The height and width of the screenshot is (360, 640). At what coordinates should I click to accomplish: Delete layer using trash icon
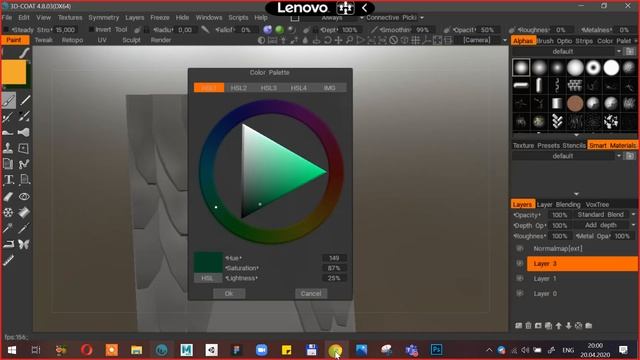click(x=529, y=326)
